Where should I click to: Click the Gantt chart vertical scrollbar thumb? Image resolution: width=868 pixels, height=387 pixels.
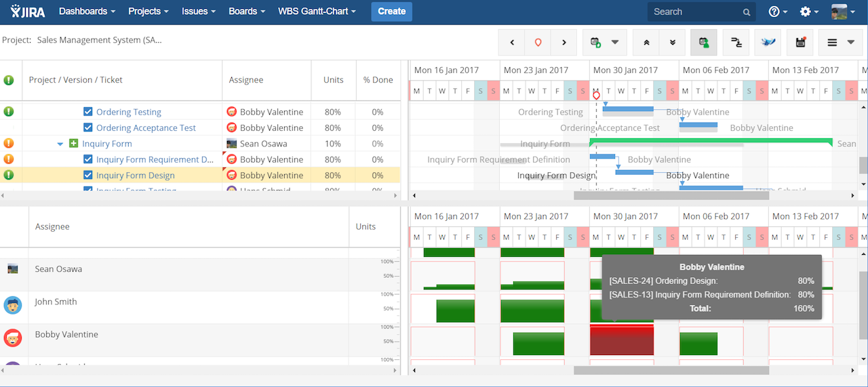click(x=863, y=165)
